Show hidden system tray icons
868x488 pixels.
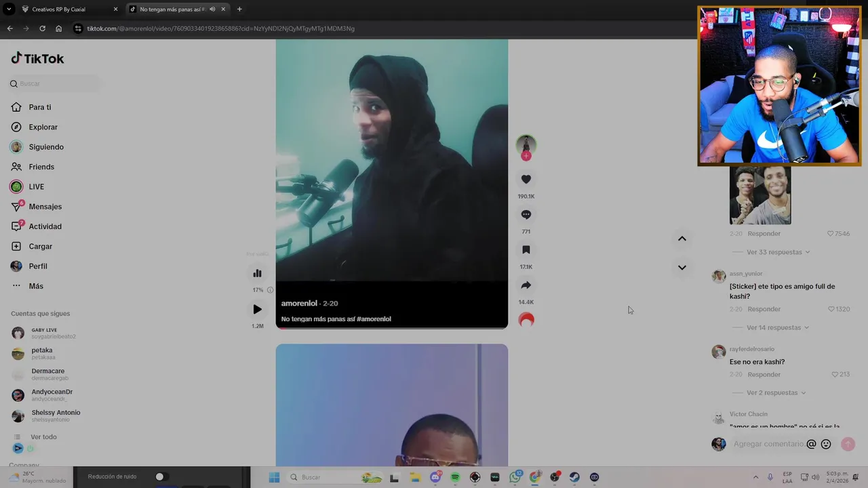point(755,477)
